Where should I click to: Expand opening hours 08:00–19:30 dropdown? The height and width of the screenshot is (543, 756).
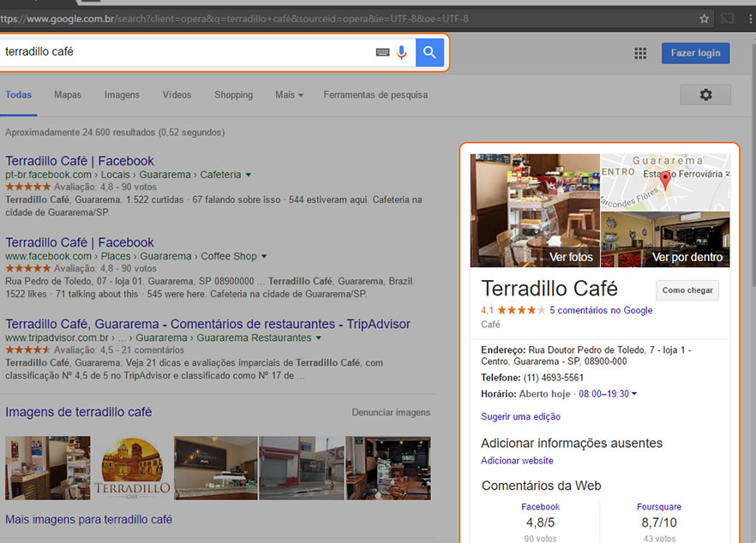[634, 394]
